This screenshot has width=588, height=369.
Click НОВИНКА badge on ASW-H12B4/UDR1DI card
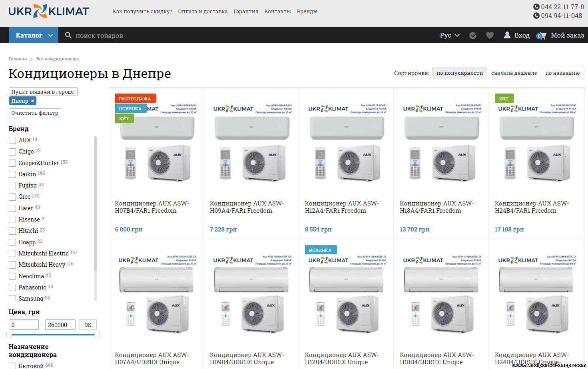click(321, 250)
